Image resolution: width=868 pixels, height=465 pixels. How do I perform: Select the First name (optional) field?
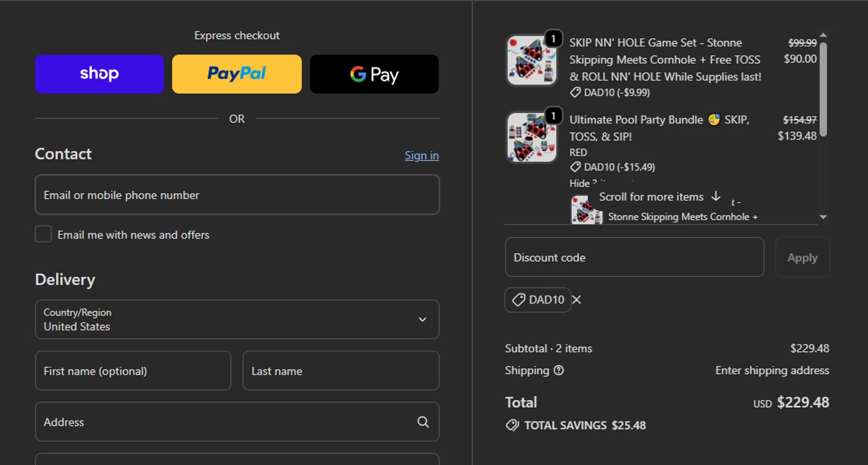coord(133,371)
